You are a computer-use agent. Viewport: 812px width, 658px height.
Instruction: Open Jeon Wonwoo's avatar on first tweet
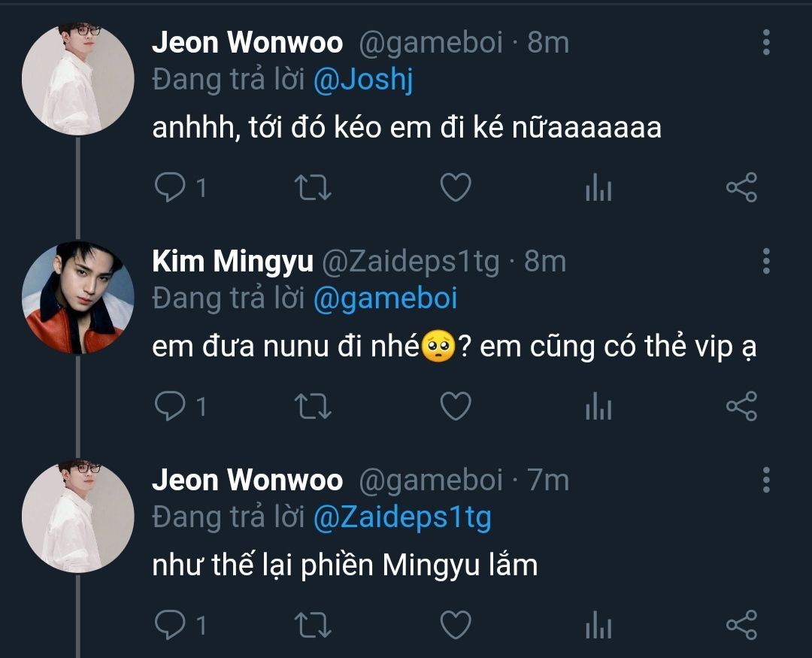tap(78, 79)
